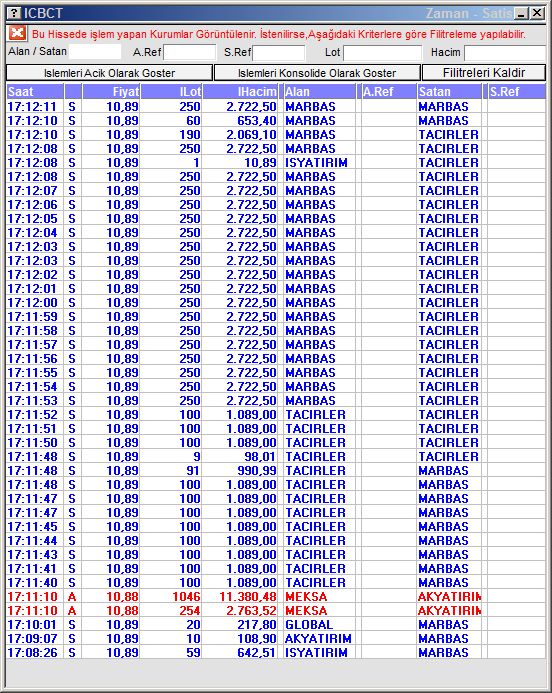Select the 2.069,10 volume cell
The width and height of the screenshot is (552, 693).
coord(240,135)
